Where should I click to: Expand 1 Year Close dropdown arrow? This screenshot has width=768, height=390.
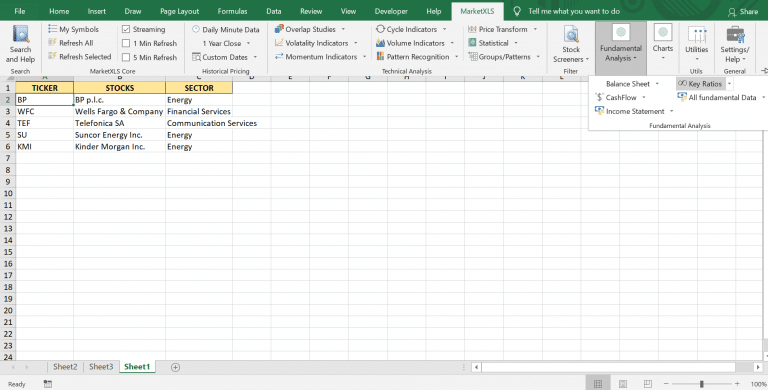tap(248, 43)
